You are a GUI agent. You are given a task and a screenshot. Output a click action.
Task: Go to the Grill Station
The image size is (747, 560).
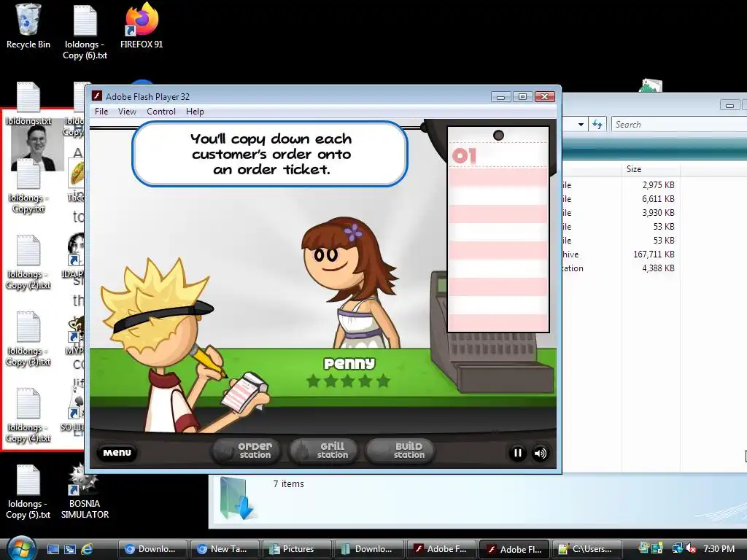(x=323, y=451)
